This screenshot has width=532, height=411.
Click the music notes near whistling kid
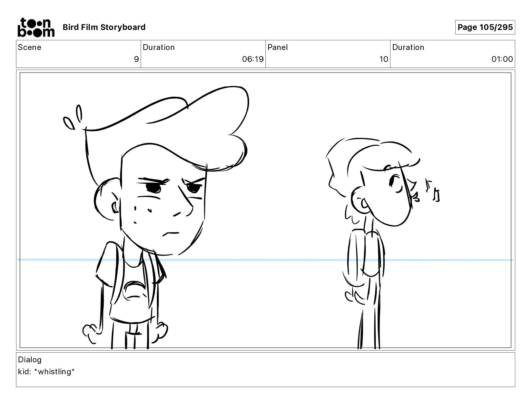(x=433, y=191)
